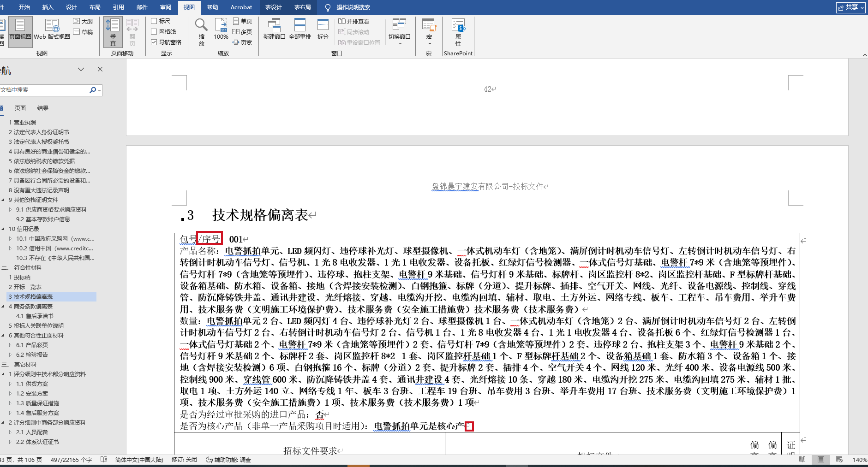
Task: Switch to read mode in status bar
Action: [802, 460]
